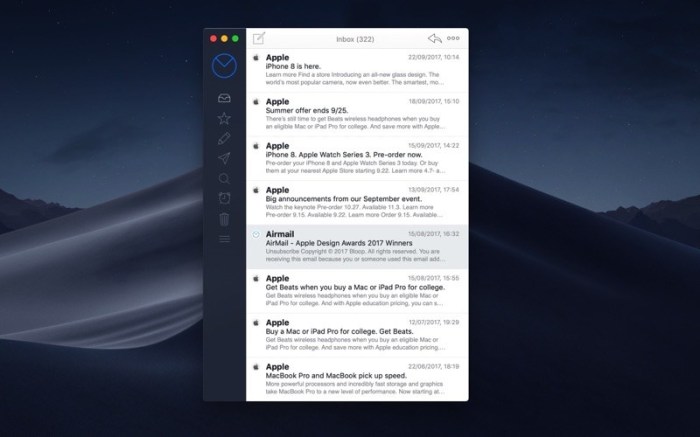
Task: Click Apple logo beside 'Big announcements' email
Action: [x=256, y=190]
